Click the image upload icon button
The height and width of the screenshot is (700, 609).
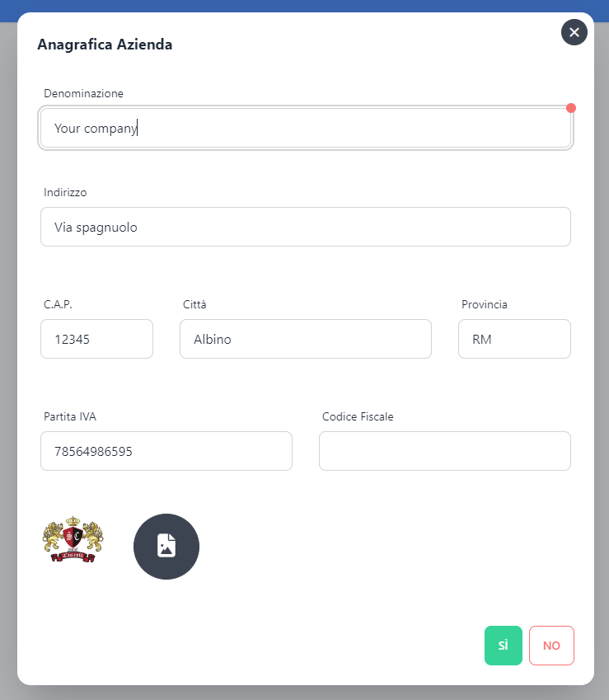(x=166, y=546)
